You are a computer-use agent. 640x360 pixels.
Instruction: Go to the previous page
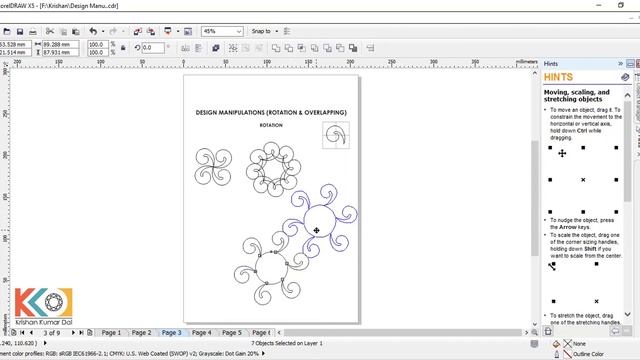(x=31, y=333)
